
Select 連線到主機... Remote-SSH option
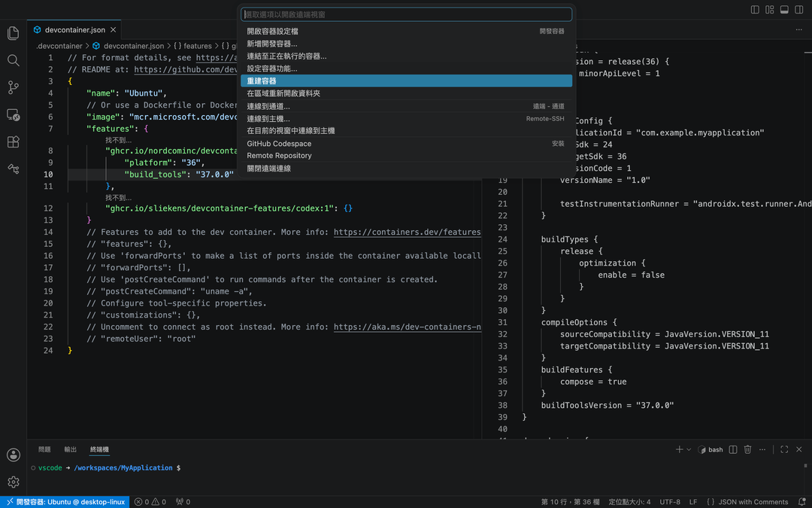407,119
